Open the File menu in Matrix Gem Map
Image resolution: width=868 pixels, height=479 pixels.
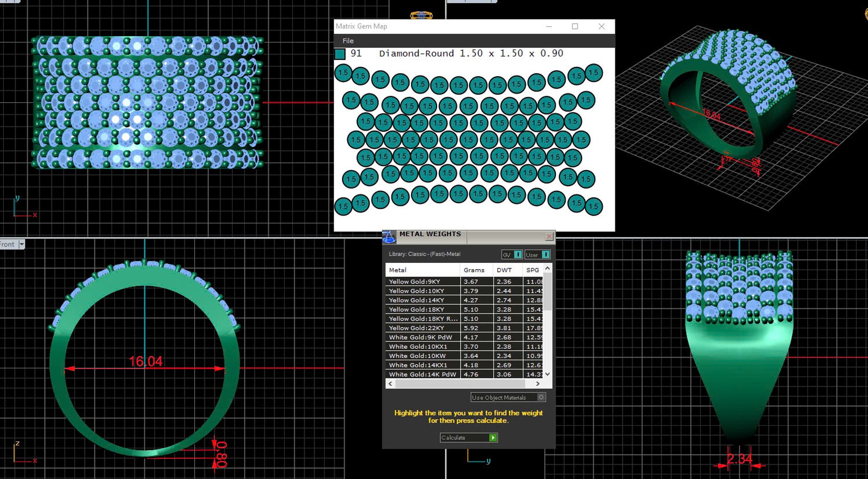coord(348,41)
